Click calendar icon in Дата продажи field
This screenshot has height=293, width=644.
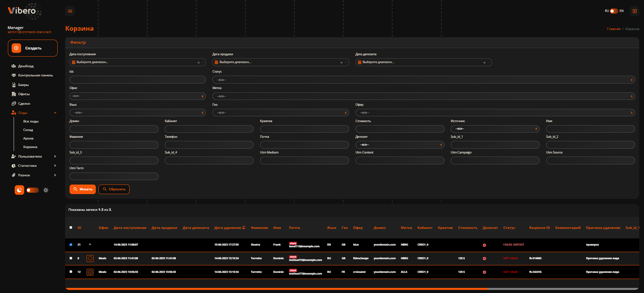216,62
